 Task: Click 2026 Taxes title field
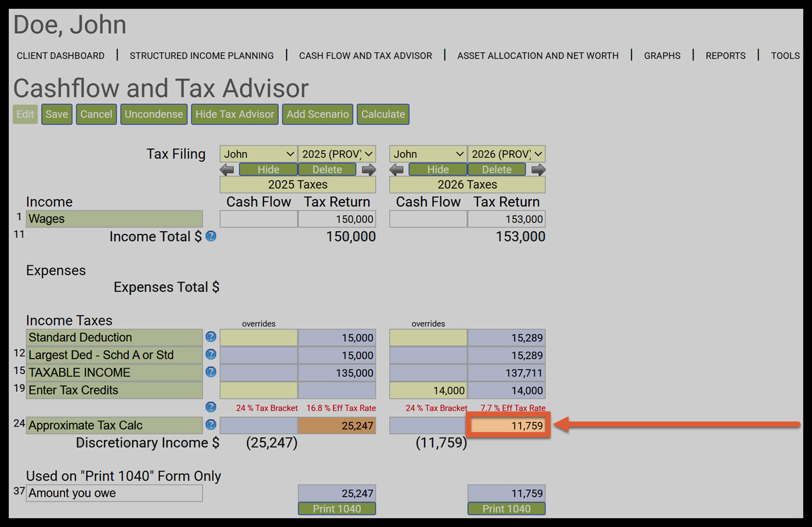click(x=467, y=185)
